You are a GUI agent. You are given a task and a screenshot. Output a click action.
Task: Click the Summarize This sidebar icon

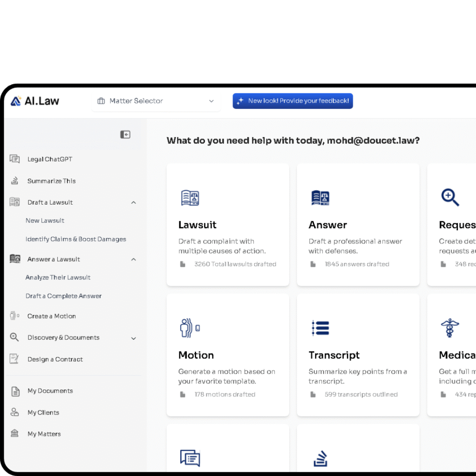[x=14, y=181]
